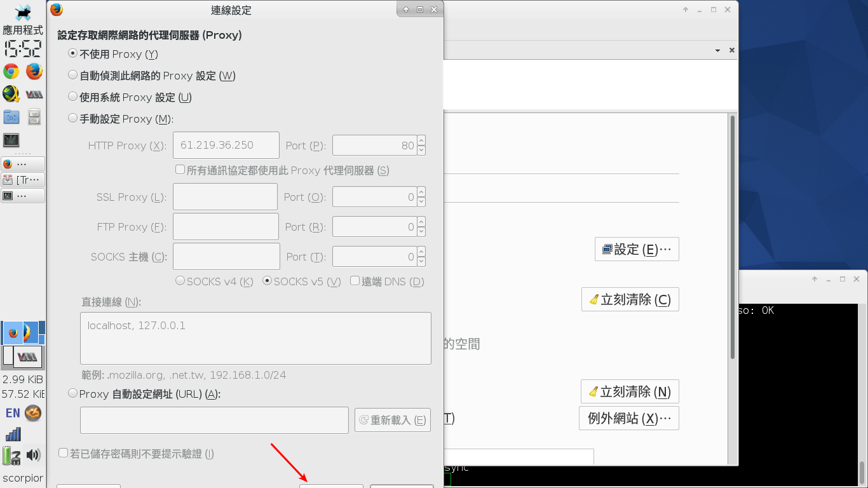Increase the SSL Proxy port value
Image resolution: width=868 pixels, height=488 pixels.
(x=421, y=192)
